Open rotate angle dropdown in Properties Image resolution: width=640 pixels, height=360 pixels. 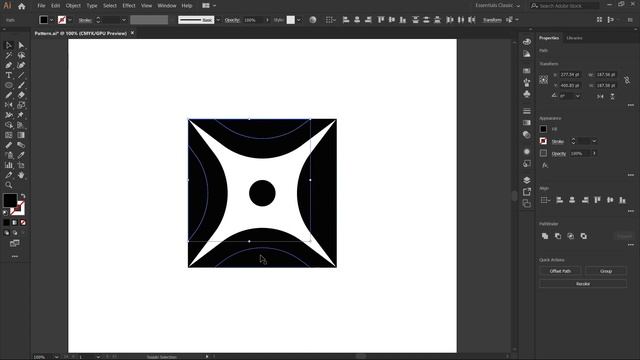coord(577,96)
